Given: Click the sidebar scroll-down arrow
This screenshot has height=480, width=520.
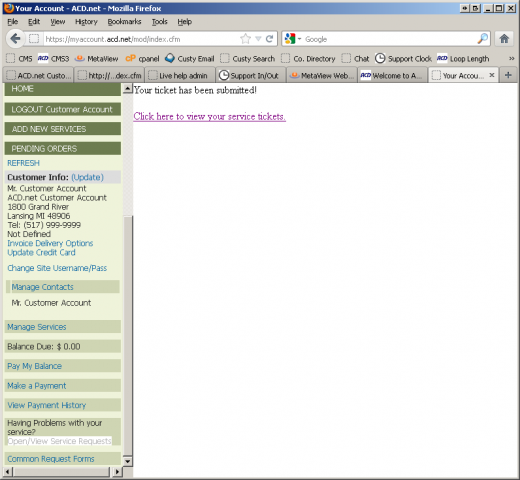Looking at the screenshot, I should pos(128,461).
